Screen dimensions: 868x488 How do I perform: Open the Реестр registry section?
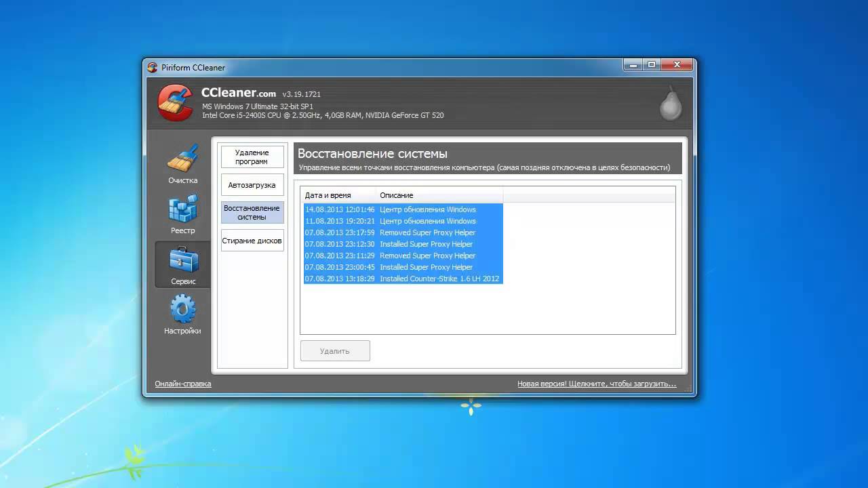click(x=182, y=214)
